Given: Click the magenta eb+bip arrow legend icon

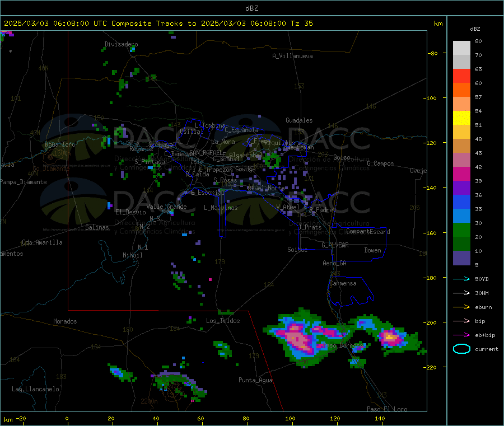Looking at the screenshot, I should tap(461, 335).
